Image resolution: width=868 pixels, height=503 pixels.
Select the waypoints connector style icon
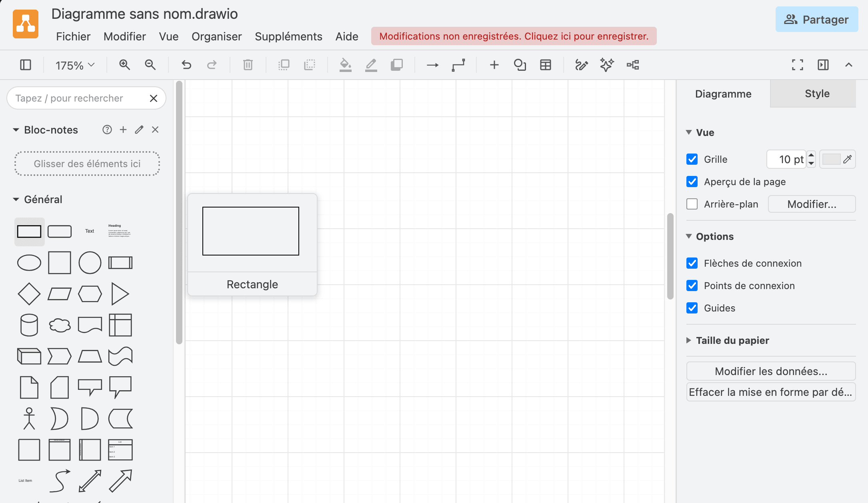[458, 65]
